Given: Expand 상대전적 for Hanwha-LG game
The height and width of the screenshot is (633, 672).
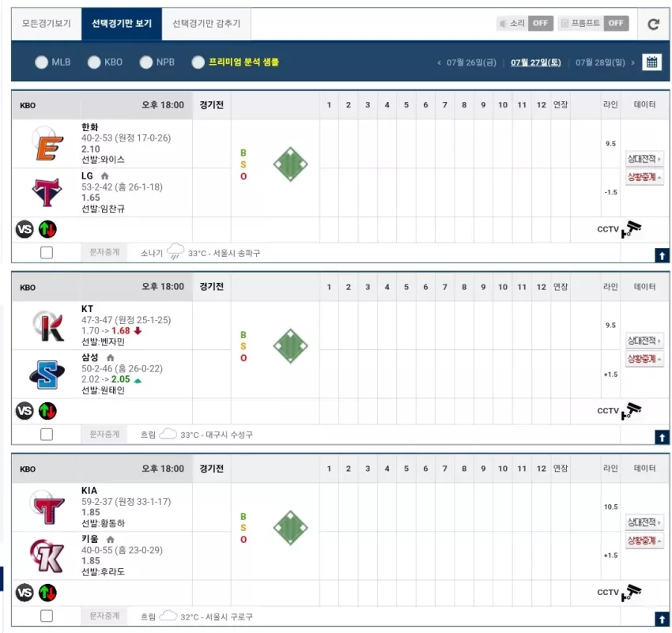Looking at the screenshot, I should click(x=644, y=159).
